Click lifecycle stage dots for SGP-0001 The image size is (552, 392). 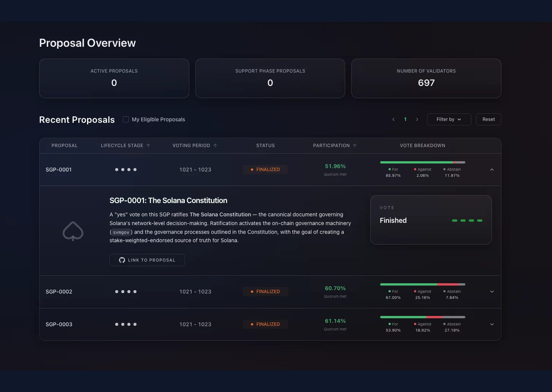pyautogui.click(x=126, y=170)
